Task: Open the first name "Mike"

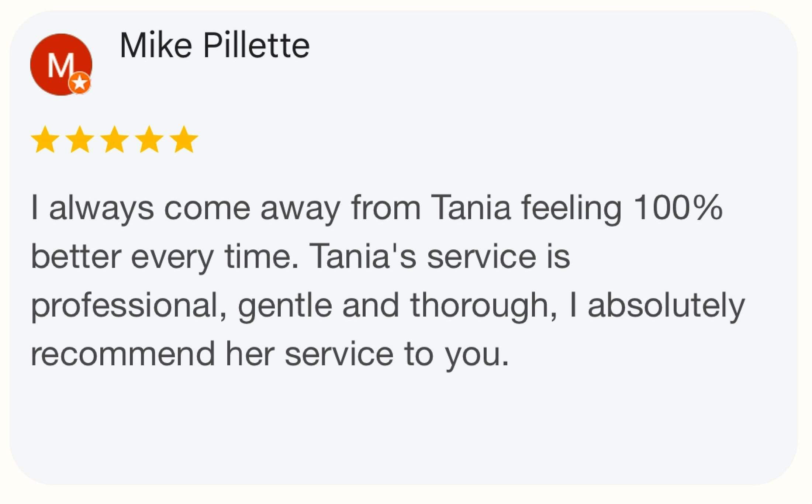Action: (156, 46)
